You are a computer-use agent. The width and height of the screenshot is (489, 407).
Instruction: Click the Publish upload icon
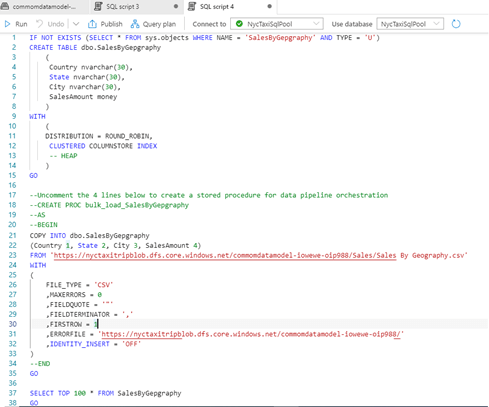click(x=92, y=24)
